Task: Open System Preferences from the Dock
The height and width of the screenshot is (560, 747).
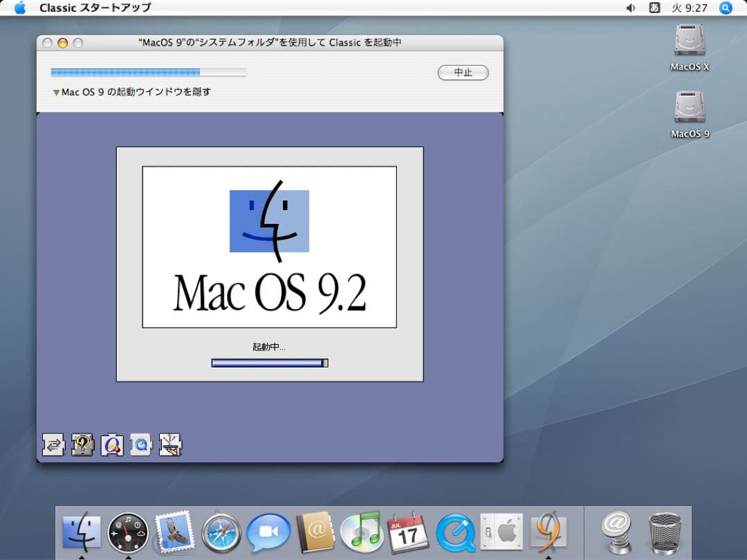Action: coord(502,532)
